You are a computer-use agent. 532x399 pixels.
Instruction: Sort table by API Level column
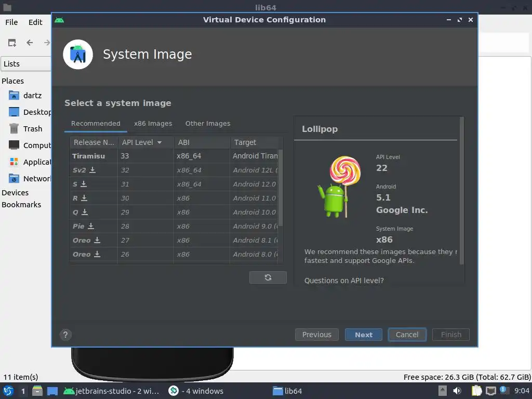(145, 142)
